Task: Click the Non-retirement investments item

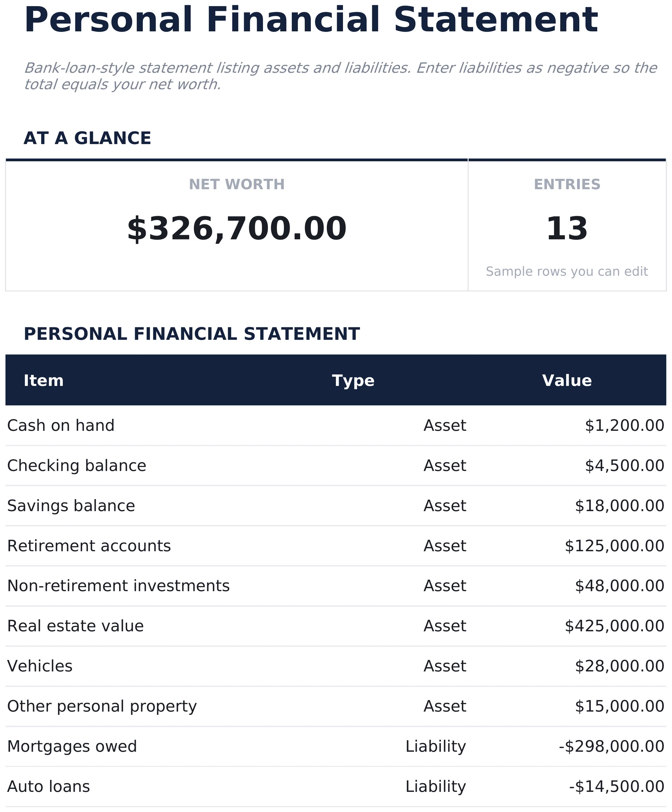Action: point(118,586)
